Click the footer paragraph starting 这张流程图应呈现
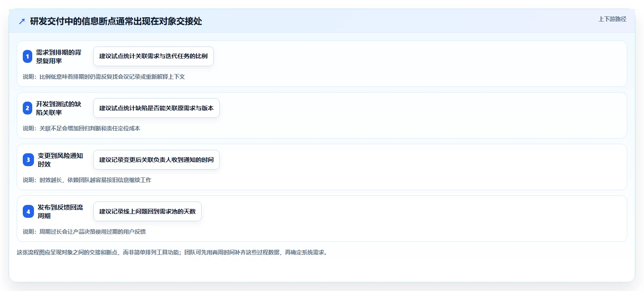This screenshot has width=644, height=291. (x=172, y=252)
